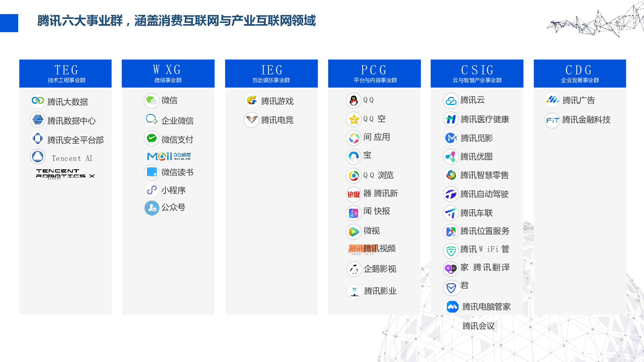Click the 腾讯数据中心 icon
Image resolution: width=644 pixels, height=362 pixels.
pyautogui.click(x=38, y=119)
